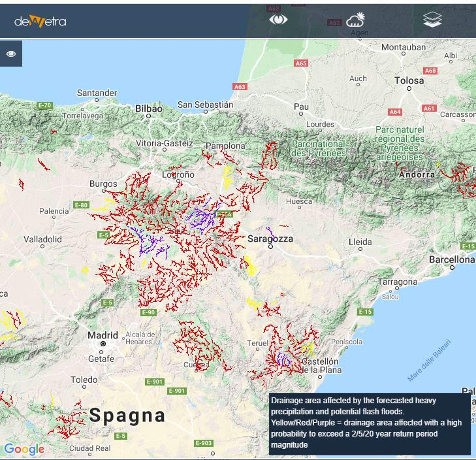Click the flash flood drainage legend tooltip
This screenshot has height=460, width=476.
[x=369, y=424]
